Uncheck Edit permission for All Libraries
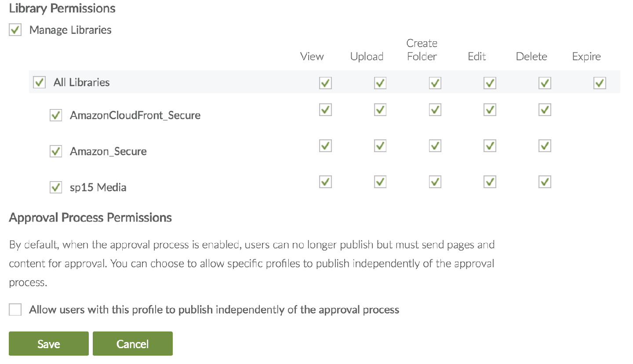Image resolution: width=633 pixels, height=364 pixels. pyautogui.click(x=490, y=83)
